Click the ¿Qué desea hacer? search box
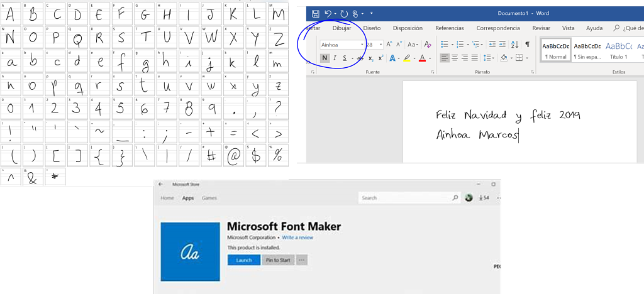Viewport: 644px width, 294px height. pyautogui.click(x=628, y=28)
